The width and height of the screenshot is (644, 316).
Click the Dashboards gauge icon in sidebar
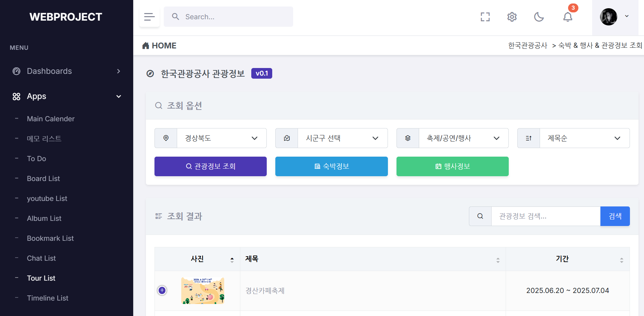point(16,71)
